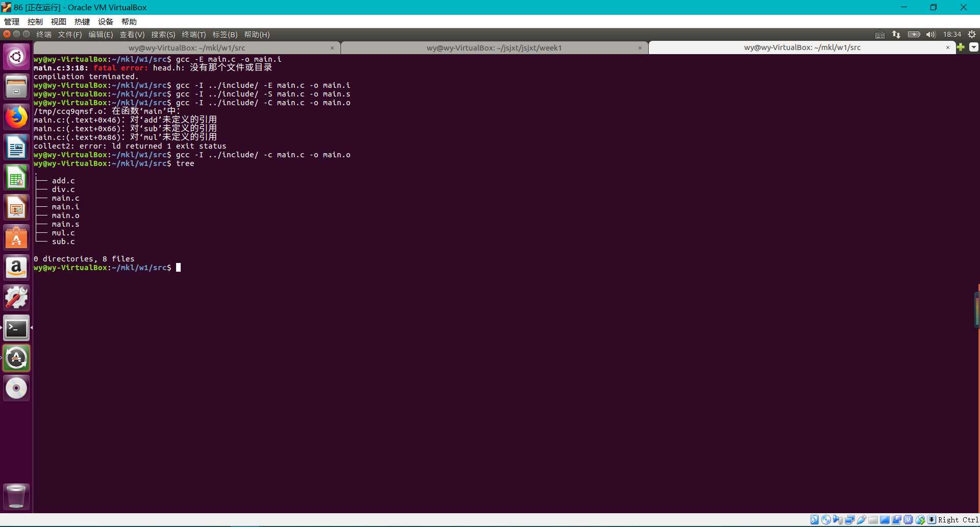
Task: Switch to ~/jsjxt/jsjxt/week1 terminal tab
Action: pos(494,47)
